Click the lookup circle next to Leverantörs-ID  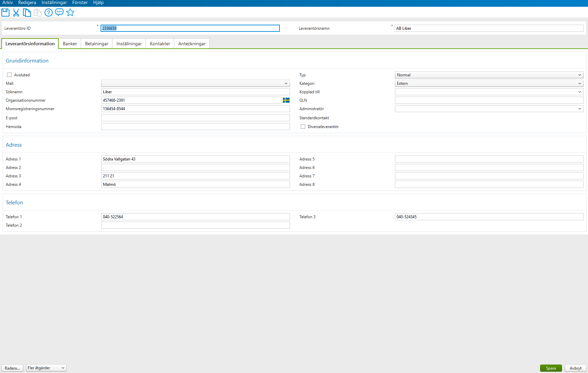point(286,28)
